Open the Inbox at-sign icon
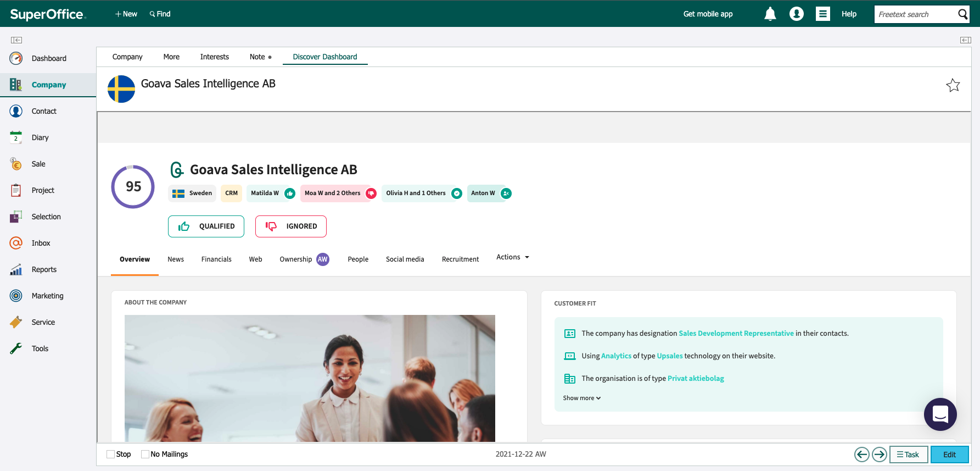This screenshot has height=471, width=980. (16, 243)
